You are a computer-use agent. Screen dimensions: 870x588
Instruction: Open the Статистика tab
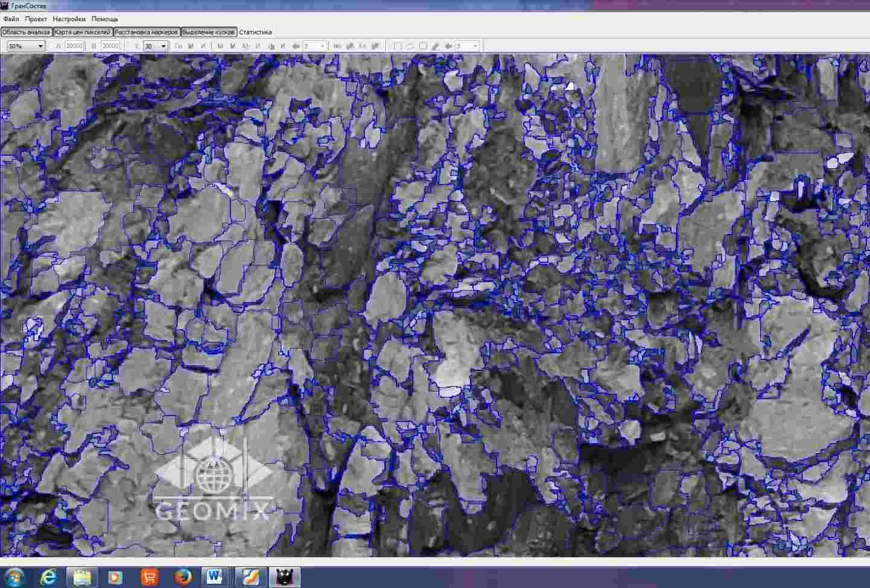(x=255, y=32)
